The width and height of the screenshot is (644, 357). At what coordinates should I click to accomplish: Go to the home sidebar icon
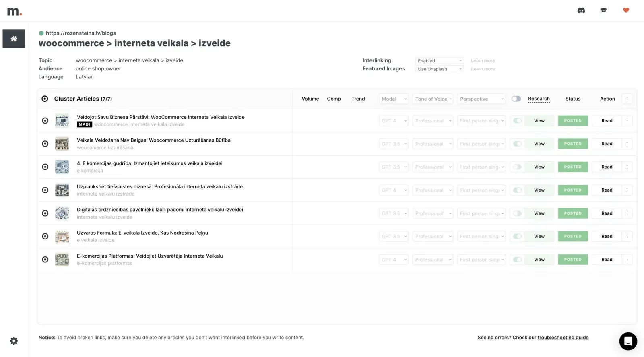pyautogui.click(x=14, y=39)
